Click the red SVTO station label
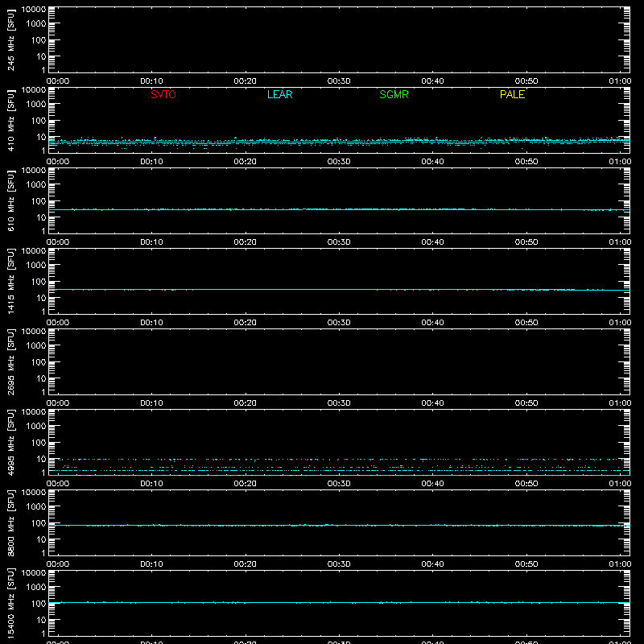 (163, 94)
